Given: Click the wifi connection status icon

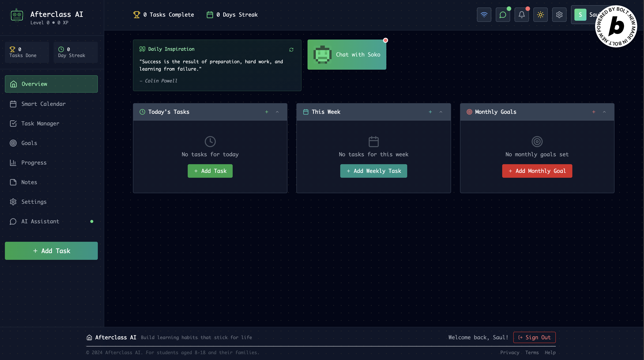Looking at the screenshot, I should (x=484, y=15).
